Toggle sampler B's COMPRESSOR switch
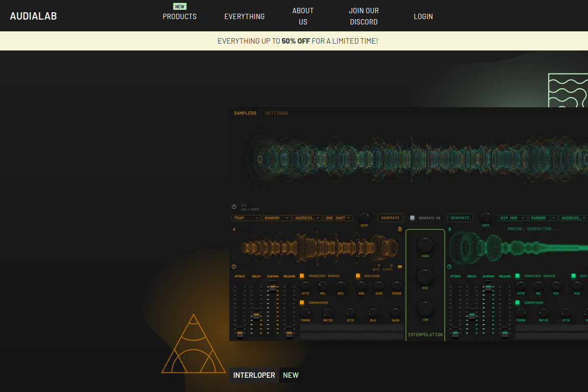 (x=517, y=302)
